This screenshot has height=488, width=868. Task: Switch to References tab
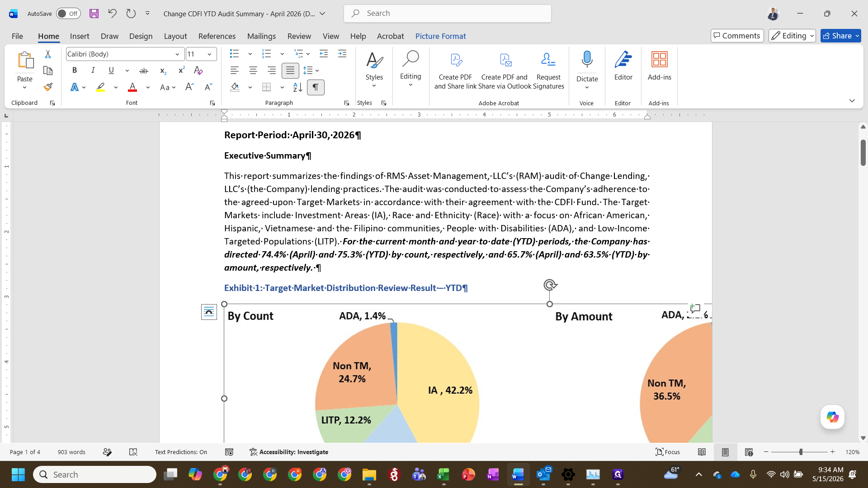[x=217, y=36]
